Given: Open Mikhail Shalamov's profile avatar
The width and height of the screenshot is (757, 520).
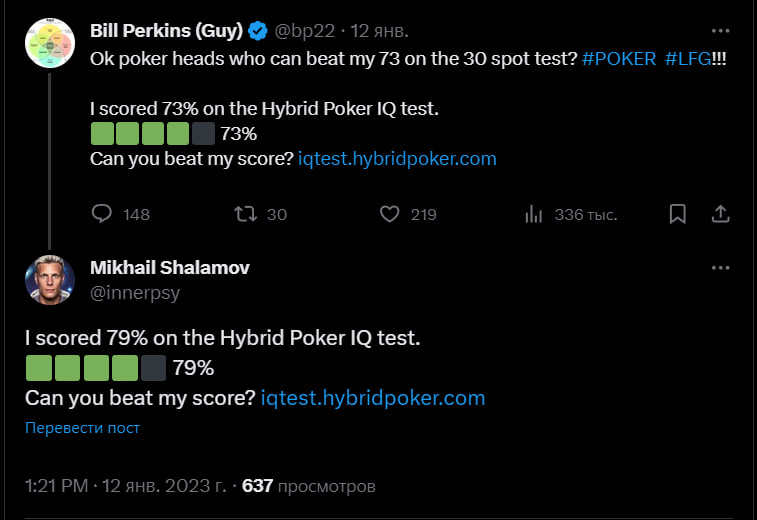Looking at the screenshot, I should point(50,280).
